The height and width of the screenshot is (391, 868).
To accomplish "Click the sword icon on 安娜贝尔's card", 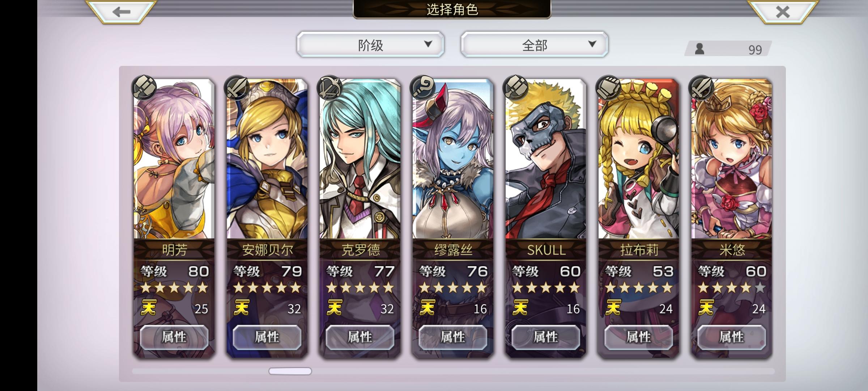I will pyautogui.click(x=237, y=87).
